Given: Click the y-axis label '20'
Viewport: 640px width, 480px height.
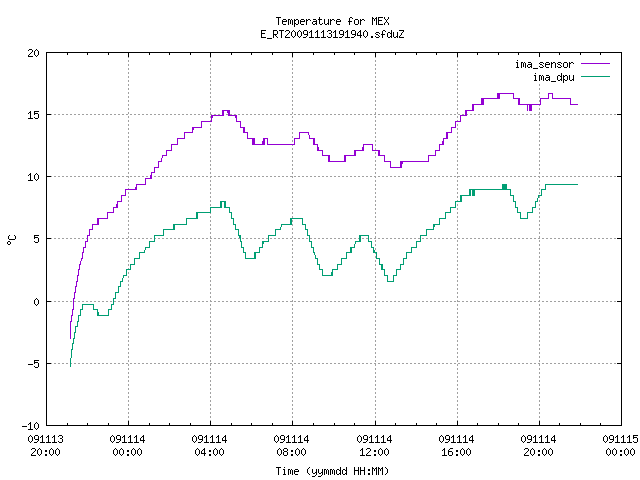Looking at the screenshot, I should click(33, 53).
